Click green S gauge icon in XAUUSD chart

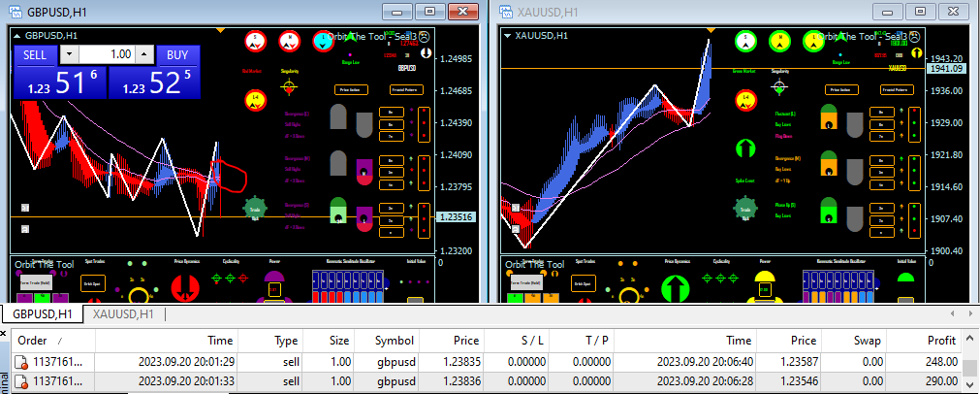745,41
